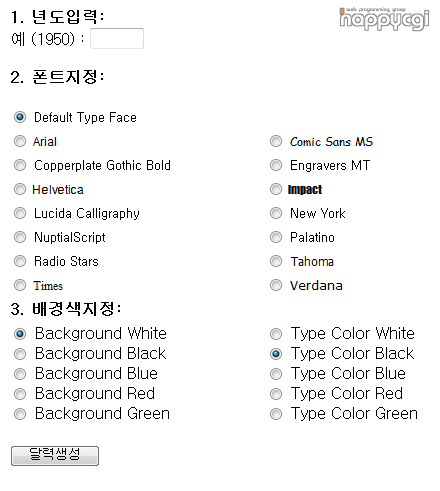Click the 달력생성 button
Screen dimensions: 440x491
pyautogui.click(x=55, y=456)
